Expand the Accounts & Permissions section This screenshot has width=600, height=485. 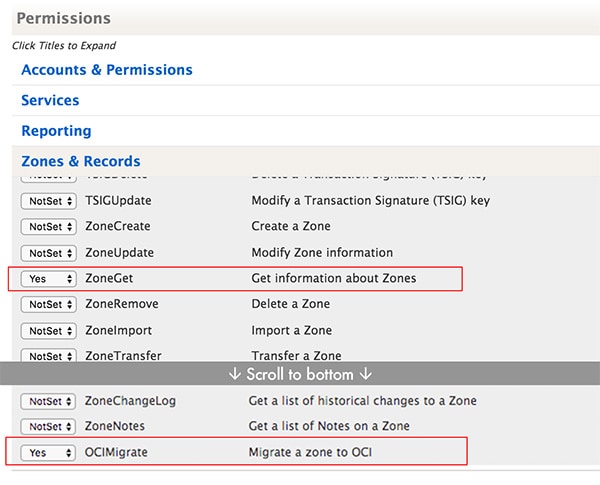(107, 70)
